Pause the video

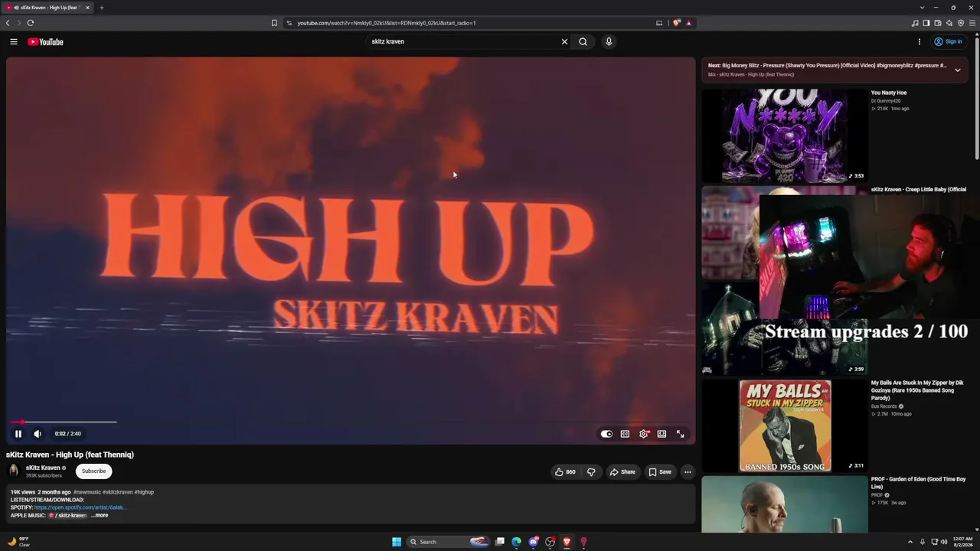[18, 434]
